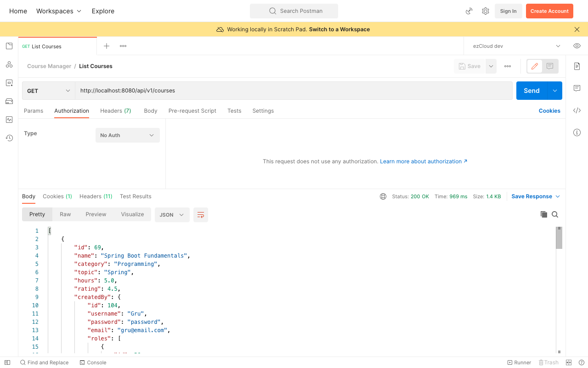The image size is (588, 368).
Task: Open request more actions dots next to Save
Action: (508, 66)
